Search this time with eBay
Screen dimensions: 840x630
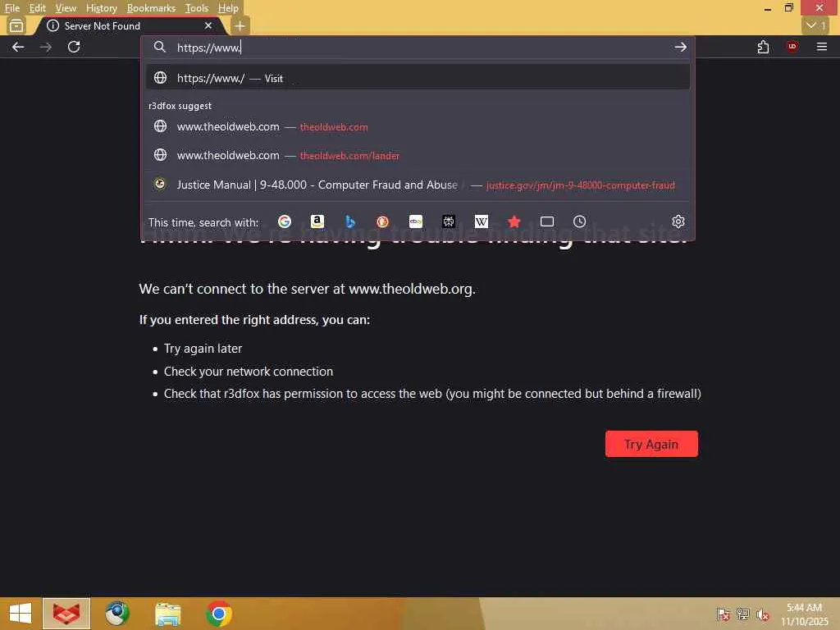click(x=416, y=221)
